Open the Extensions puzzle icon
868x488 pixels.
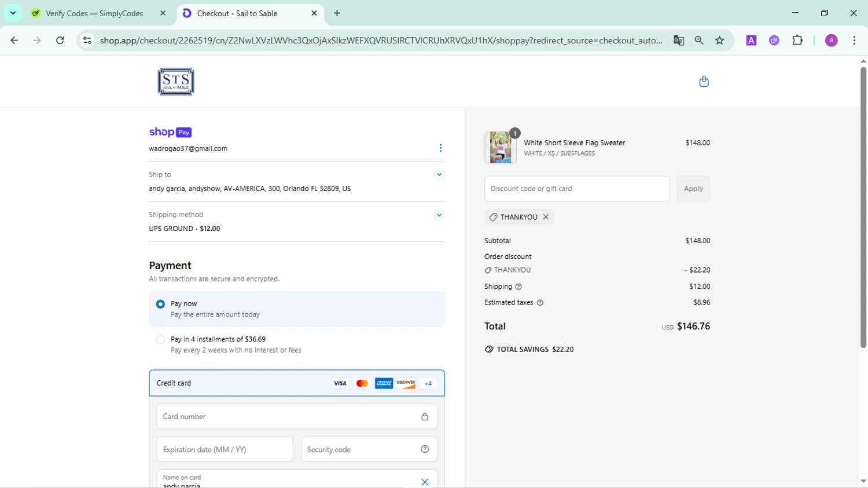797,41
